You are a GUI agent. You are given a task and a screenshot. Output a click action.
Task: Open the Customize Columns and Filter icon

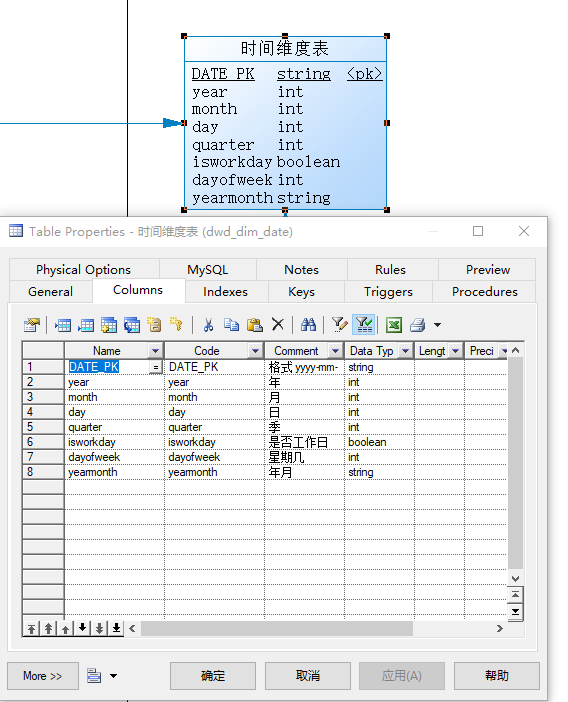pyautogui.click(x=339, y=325)
